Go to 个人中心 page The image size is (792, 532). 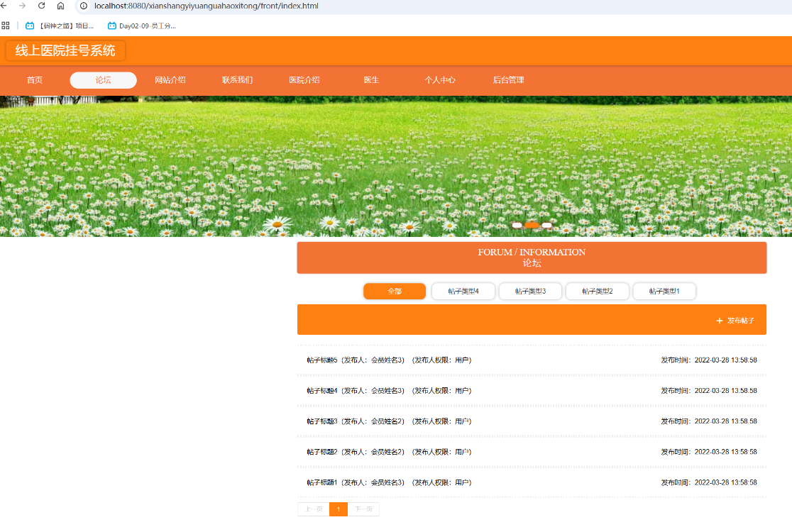440,79
